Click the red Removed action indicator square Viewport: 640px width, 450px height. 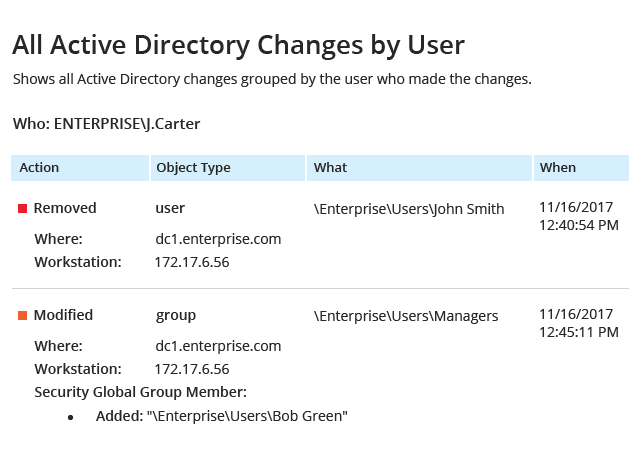[22, 209]
